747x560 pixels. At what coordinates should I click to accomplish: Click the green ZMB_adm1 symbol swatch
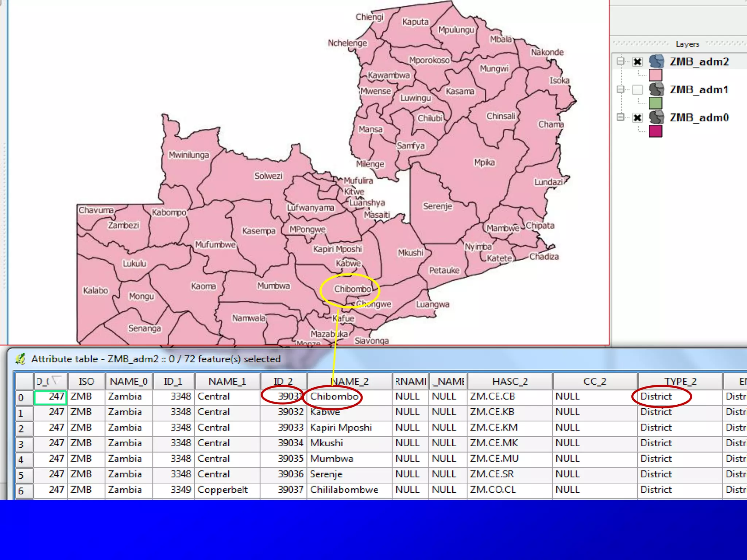click(655, 103)
